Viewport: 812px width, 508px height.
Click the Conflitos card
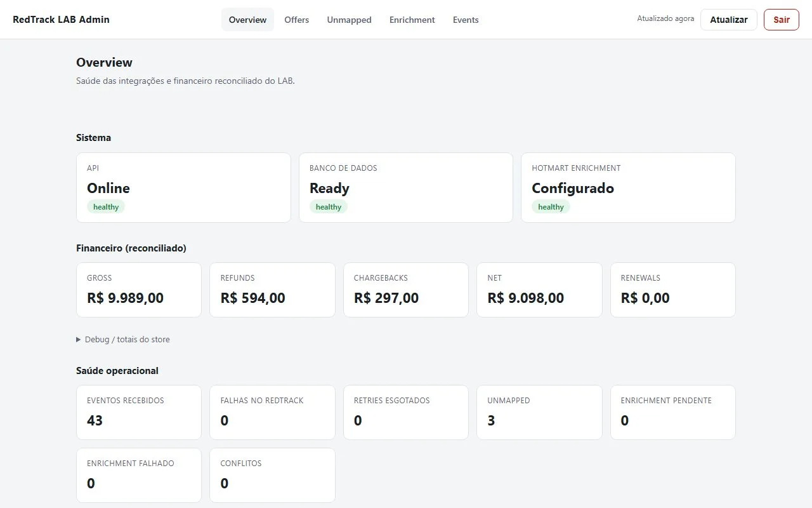pos(272,475)
